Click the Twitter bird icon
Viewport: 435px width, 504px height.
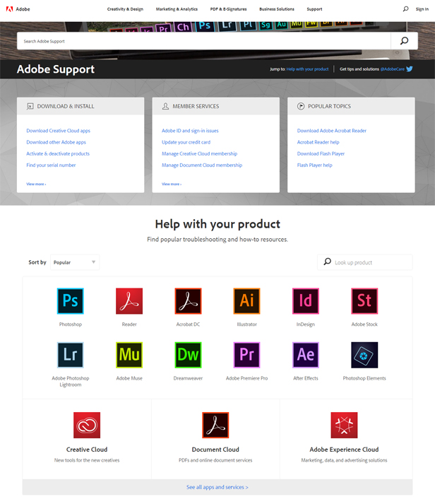[410, 69]
